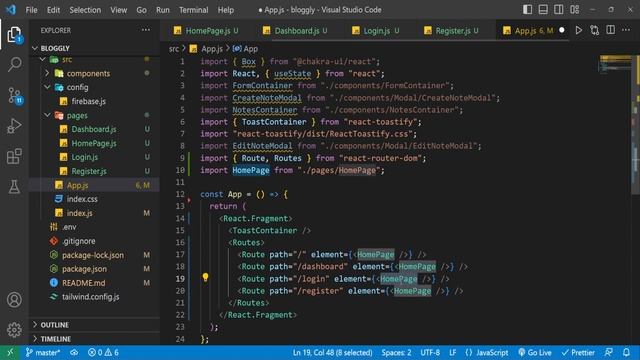Run the current file with play button
The image size is (640, 360).
click(578, 30)
